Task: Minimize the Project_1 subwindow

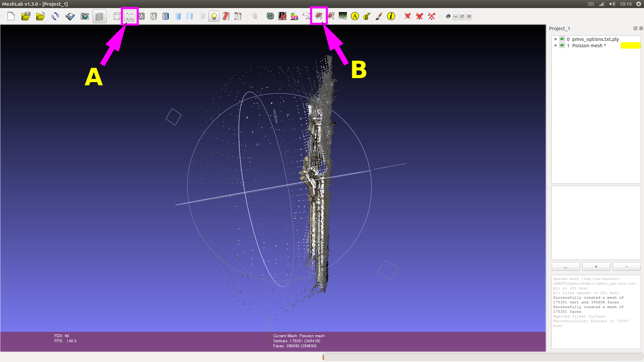Action: [x=455, y=16]
